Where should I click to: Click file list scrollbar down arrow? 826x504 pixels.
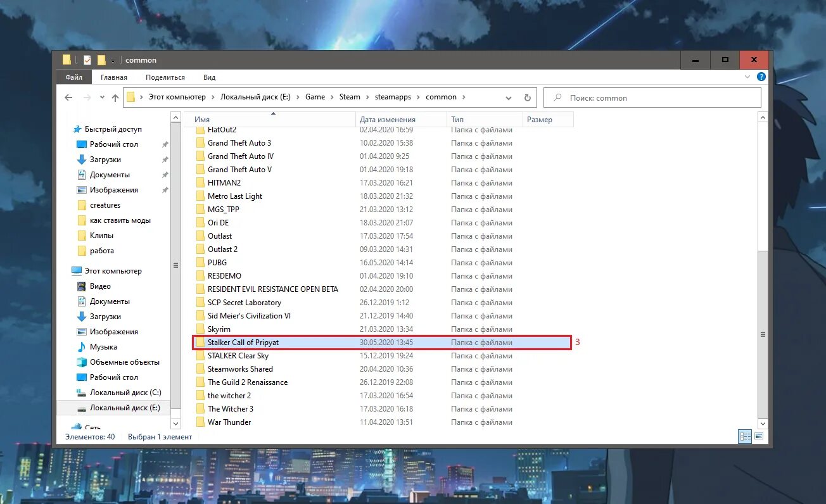[763, 424]
